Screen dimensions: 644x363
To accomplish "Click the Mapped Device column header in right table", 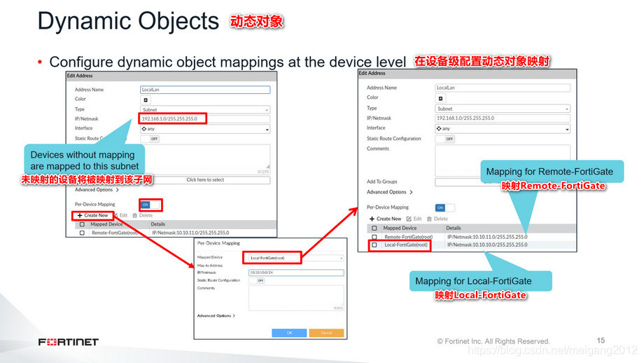I will point(400,228).
